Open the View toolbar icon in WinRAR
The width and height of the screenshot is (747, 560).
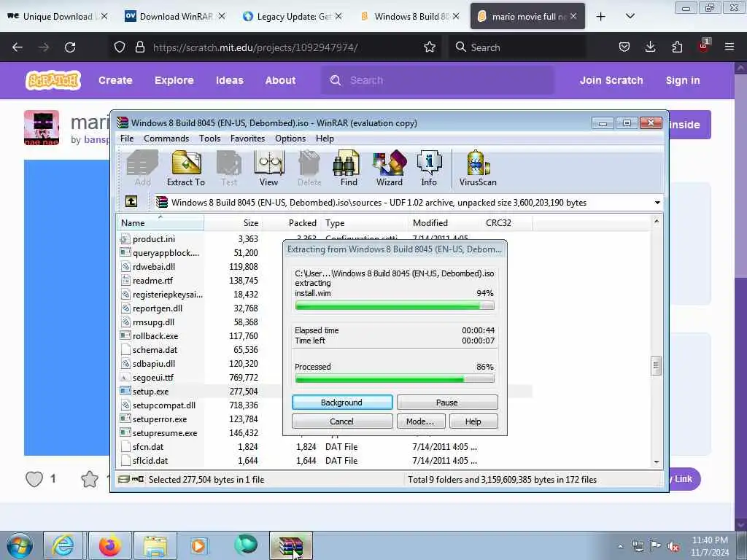tap(269, 168)
